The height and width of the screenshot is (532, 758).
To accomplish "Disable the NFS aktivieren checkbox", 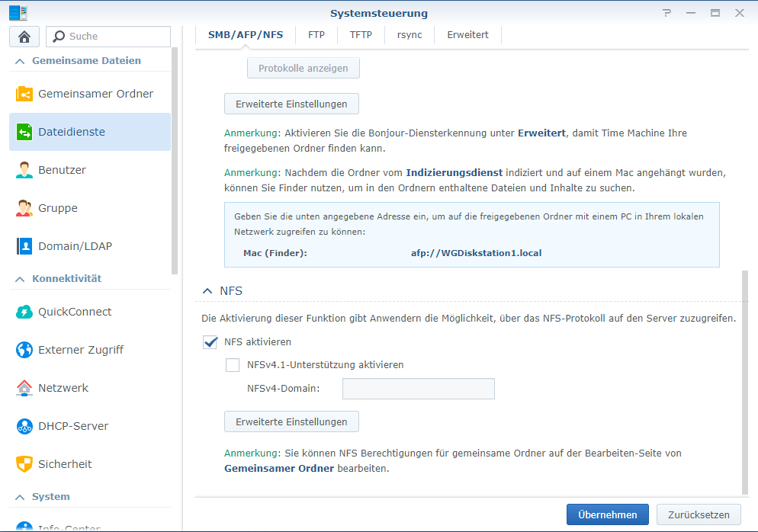I will [x=210, y=342].
